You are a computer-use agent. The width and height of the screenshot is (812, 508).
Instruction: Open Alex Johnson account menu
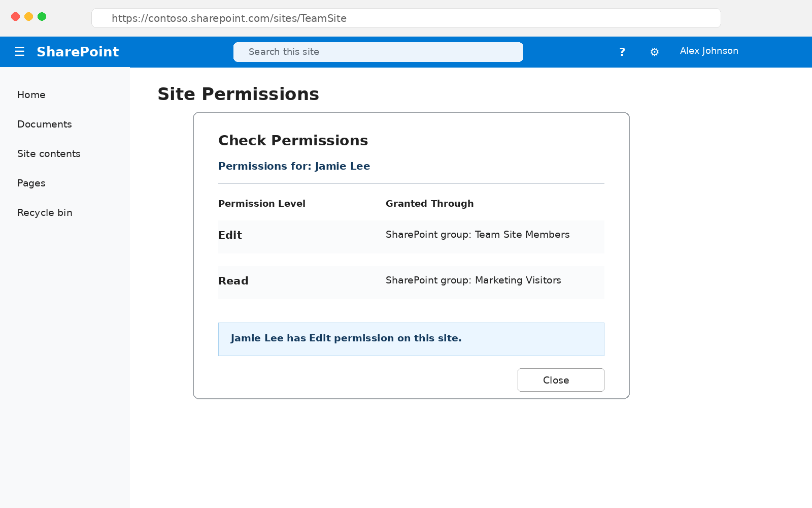(x=709, y=51)
